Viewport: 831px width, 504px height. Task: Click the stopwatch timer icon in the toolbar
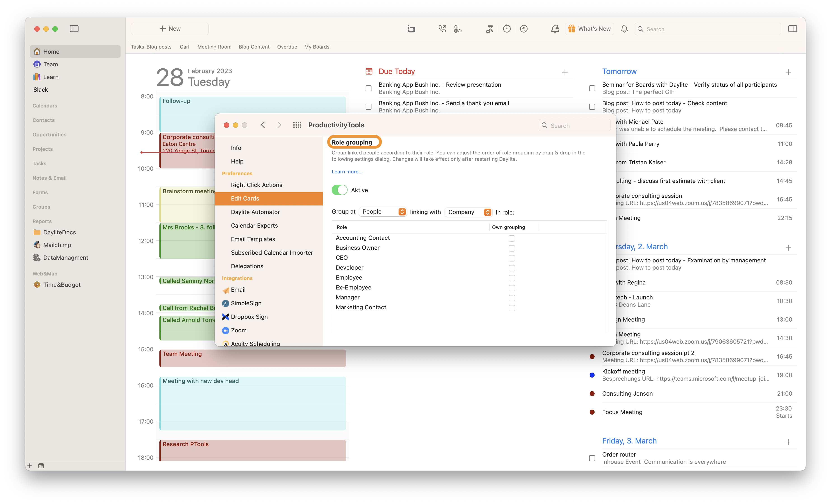[507, 29]
